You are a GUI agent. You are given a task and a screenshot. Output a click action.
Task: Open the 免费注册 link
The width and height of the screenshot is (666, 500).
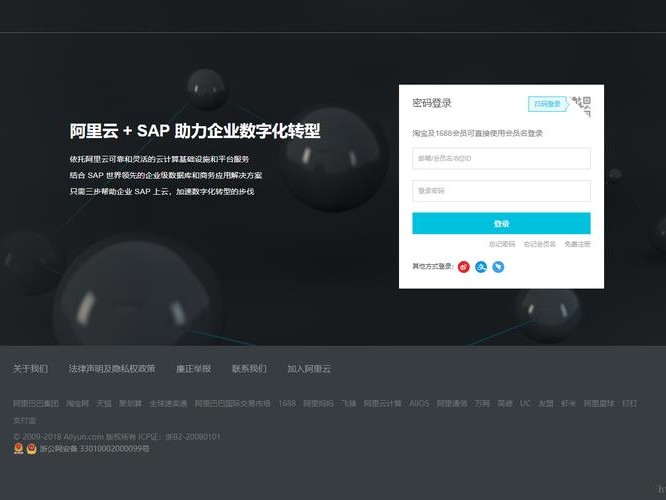point(577,244)
